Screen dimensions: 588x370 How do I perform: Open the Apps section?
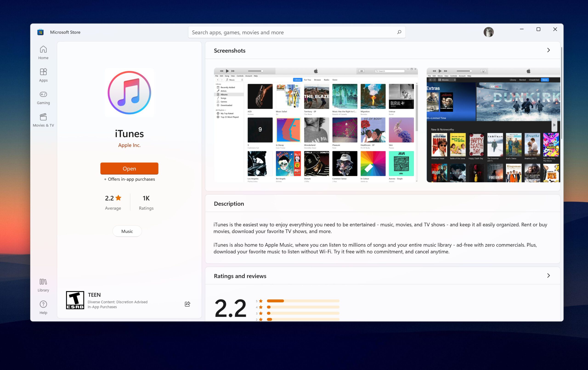pos(43,75)
